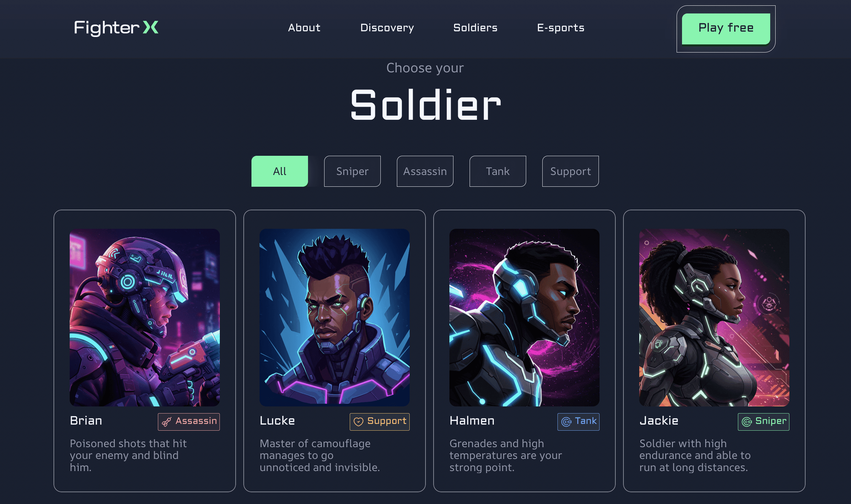Click the heart icon on Lucke's Support badge
The width and height of the screenshot is (851, 504).
[x=359, y=422]
